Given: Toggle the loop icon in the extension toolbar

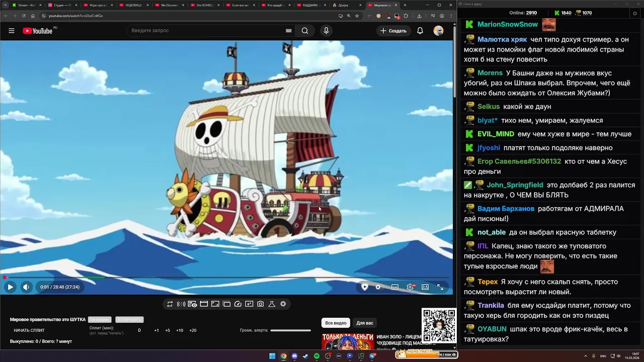Looking at the screenshot, I should pyautogui.click(x=170, y=304).
